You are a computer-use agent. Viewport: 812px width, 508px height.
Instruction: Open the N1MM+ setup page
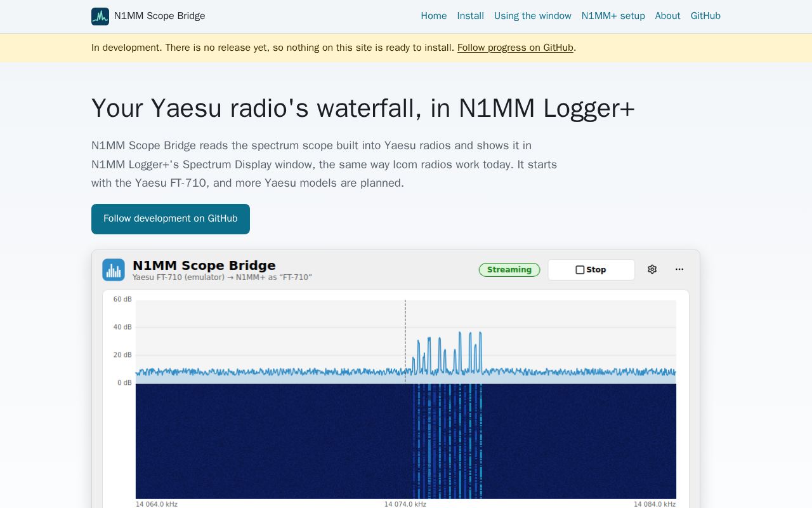point(613,16)
